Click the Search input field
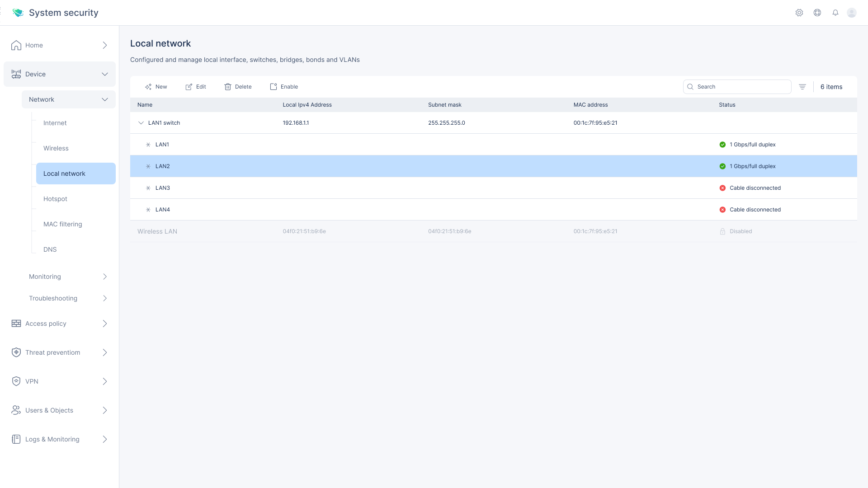The image size is (868, 488). pyautogui.click(x=741, y=87)
